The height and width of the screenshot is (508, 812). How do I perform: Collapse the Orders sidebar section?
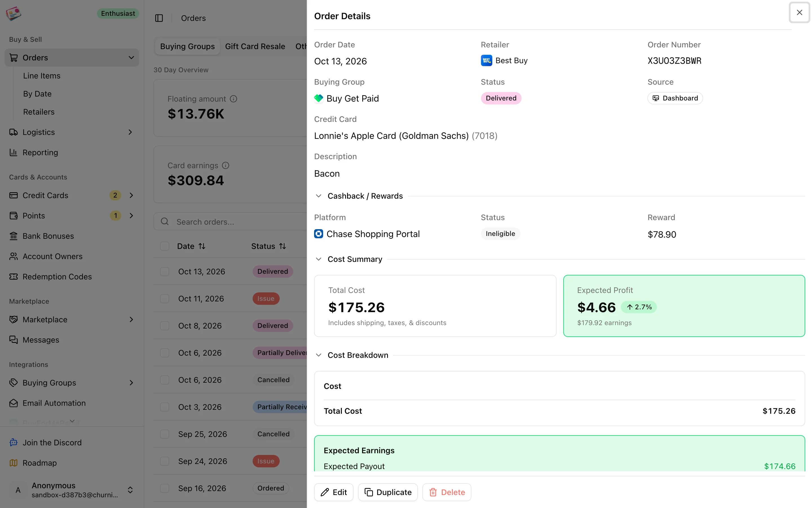(131, 58)
